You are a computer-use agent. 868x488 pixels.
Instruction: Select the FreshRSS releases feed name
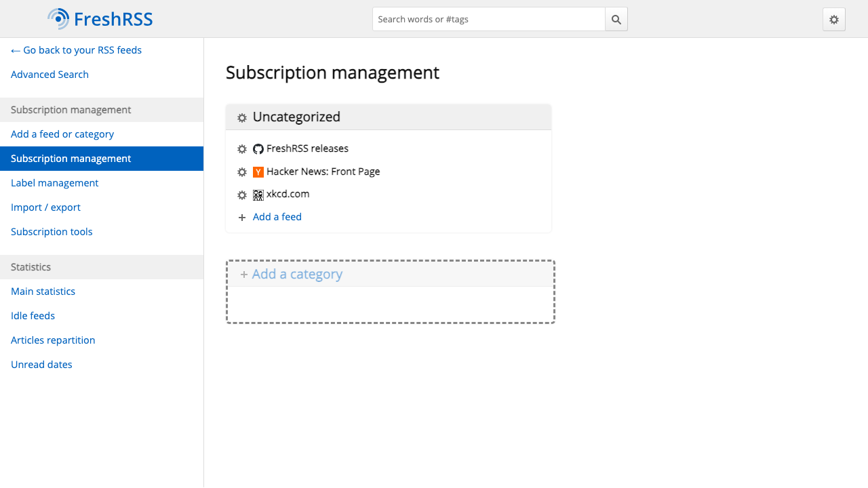pos(307,148)
